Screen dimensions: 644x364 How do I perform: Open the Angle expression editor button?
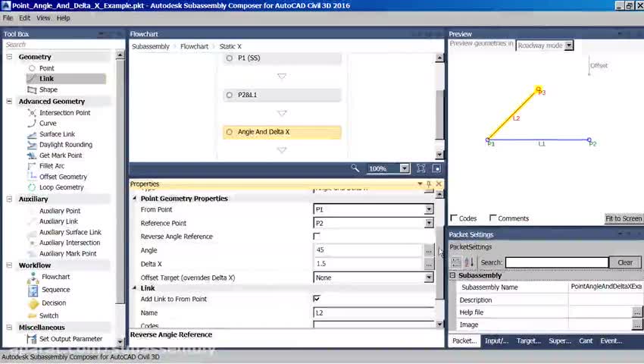[429, 250]
